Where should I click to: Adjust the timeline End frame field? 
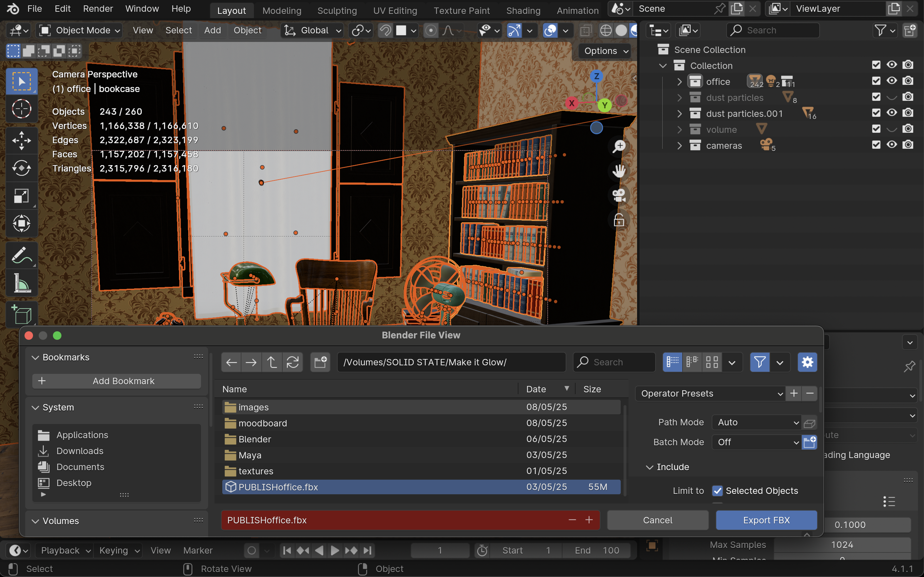(597, 550)
